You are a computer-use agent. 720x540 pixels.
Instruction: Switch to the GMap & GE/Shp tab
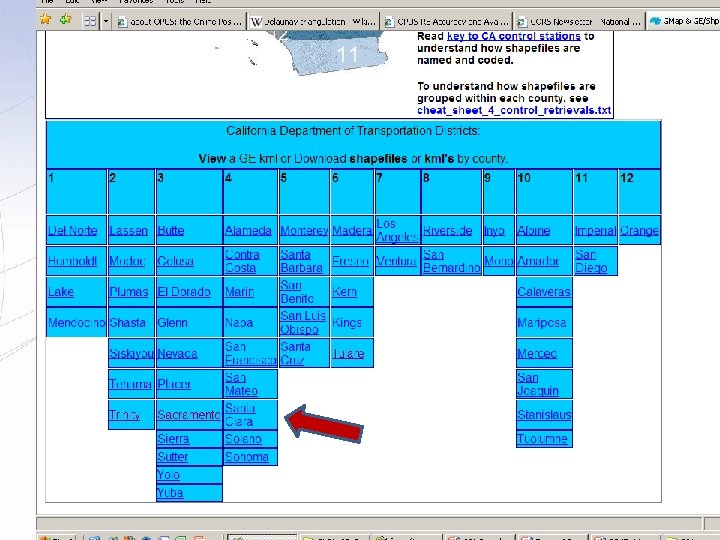coord(683,21)
